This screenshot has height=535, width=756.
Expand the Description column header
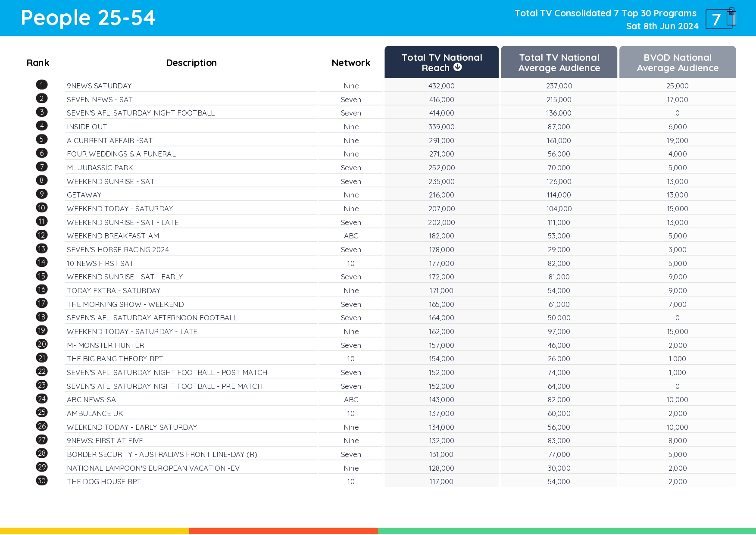(x=191, y=63)
